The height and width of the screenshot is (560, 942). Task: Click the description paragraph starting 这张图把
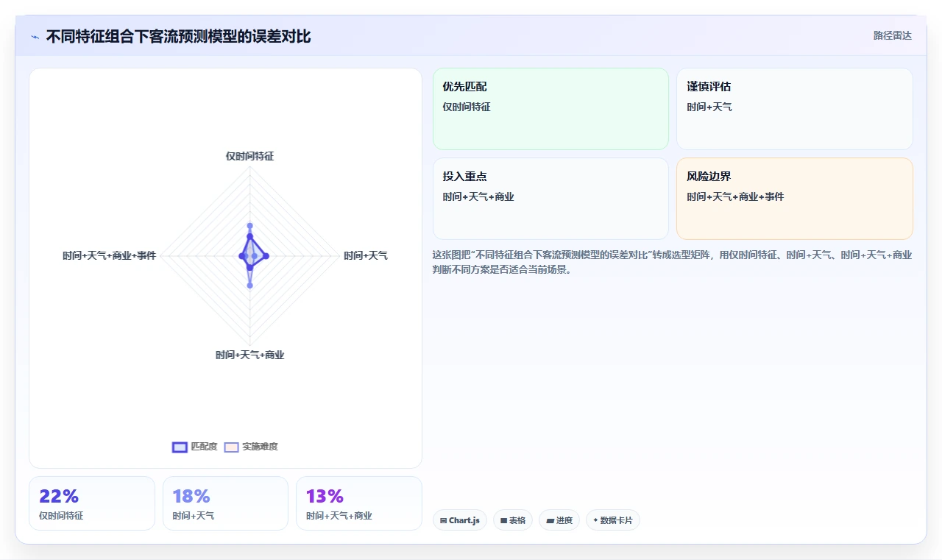(673, 262)
